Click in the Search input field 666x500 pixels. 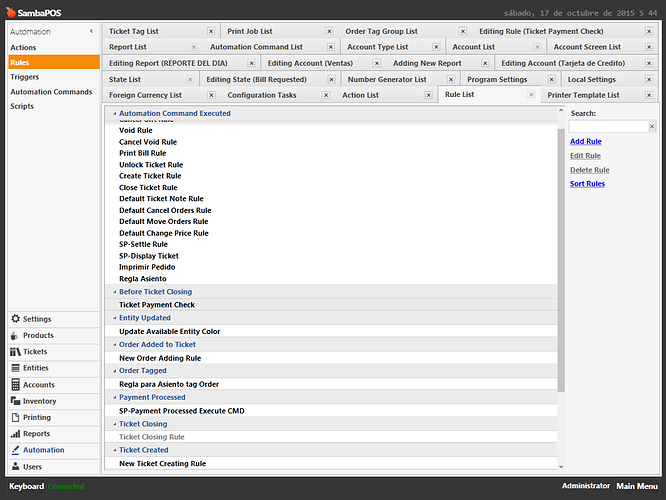608,126
